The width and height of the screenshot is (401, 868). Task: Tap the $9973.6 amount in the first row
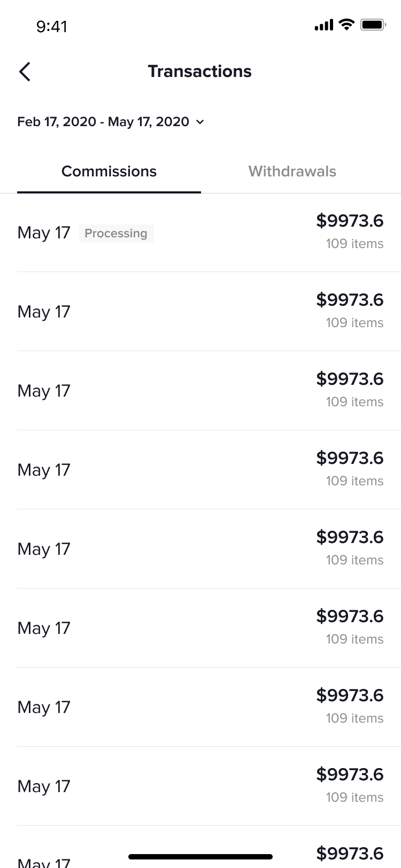point(350,221)
